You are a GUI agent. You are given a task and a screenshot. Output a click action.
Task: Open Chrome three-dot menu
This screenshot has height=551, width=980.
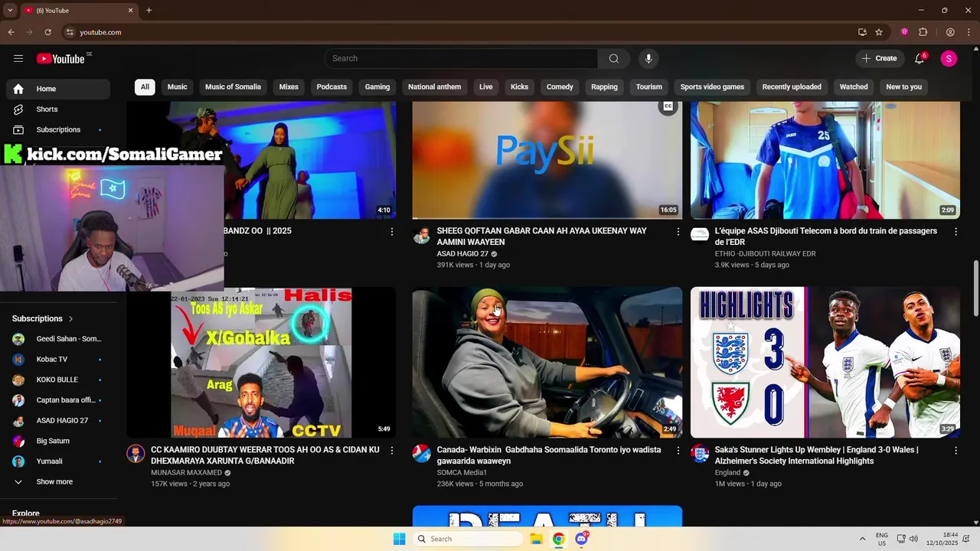[x=968, y=32]
